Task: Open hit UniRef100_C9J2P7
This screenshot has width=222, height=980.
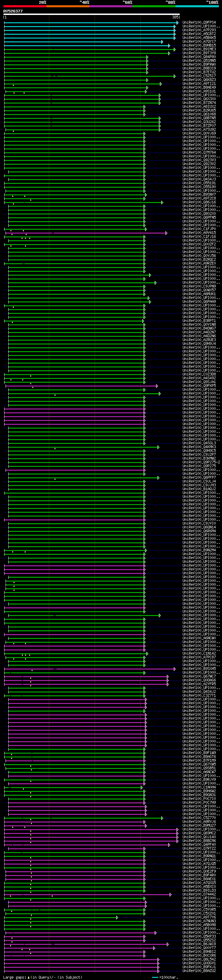Action: [199, 455]
